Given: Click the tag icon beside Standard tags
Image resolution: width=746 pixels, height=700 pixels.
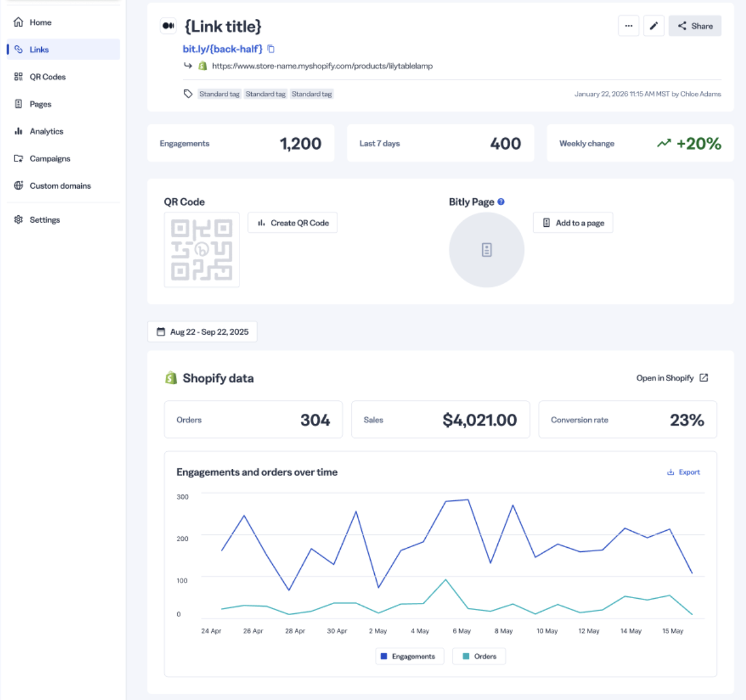Looking at the screenshot, I should tap(188, 94).
